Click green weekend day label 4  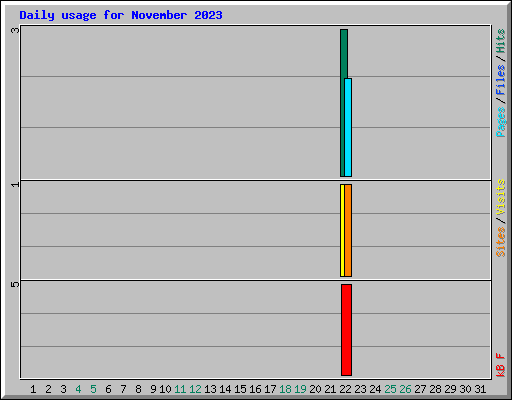click(78, 389)
